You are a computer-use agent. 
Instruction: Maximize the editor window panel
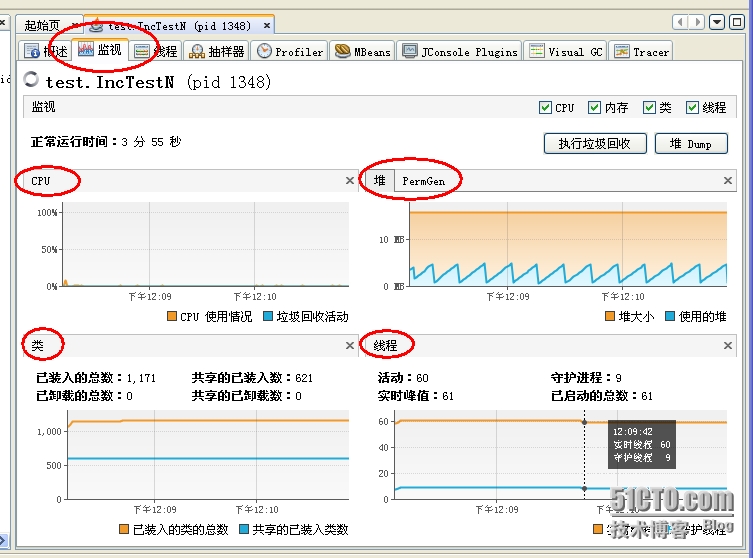click(x=737, y=22)
